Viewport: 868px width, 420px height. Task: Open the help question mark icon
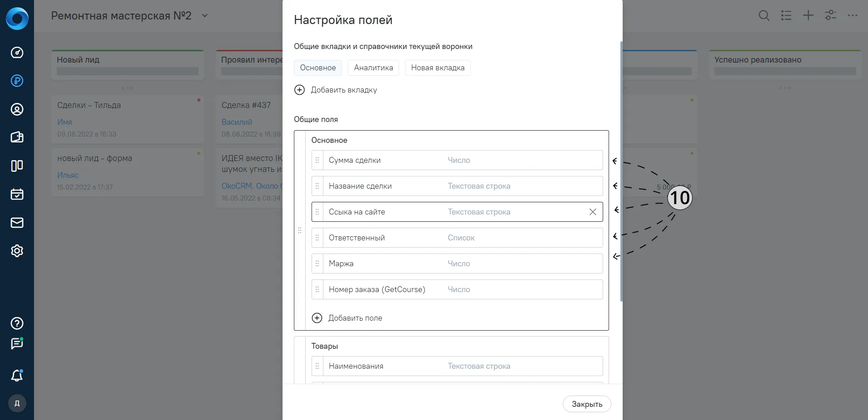[17, 323]
